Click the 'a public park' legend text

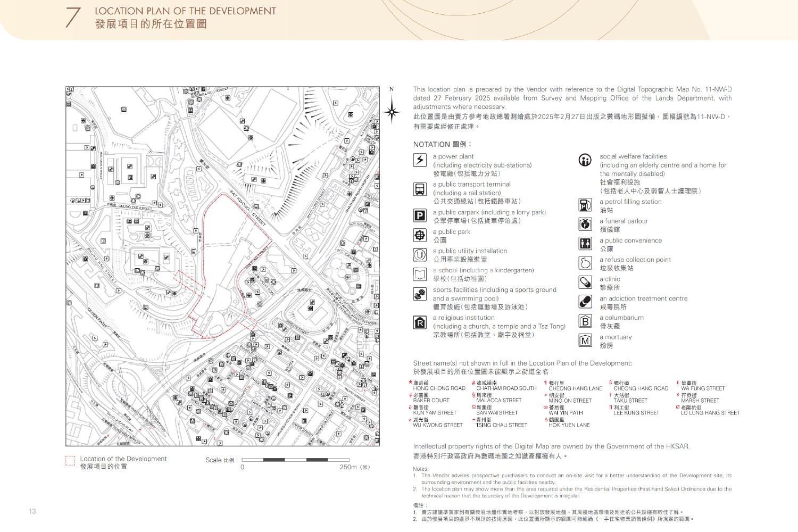pos(452,232)
